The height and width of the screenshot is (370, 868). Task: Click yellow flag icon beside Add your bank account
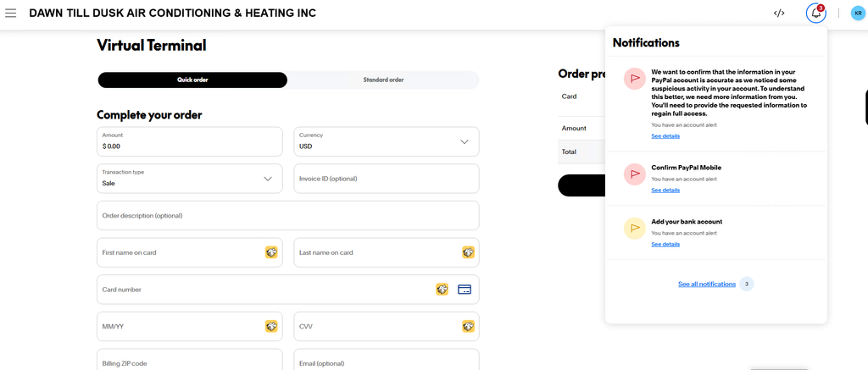634,228
